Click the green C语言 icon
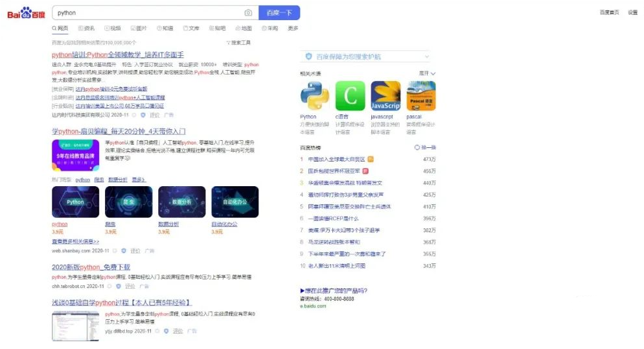This screenshot has height=349, width=644. point(350,97)
